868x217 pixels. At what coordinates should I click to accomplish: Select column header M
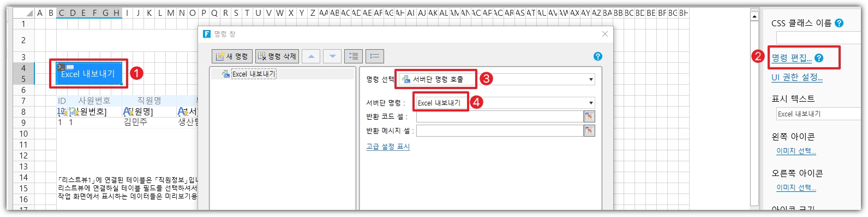171,13
